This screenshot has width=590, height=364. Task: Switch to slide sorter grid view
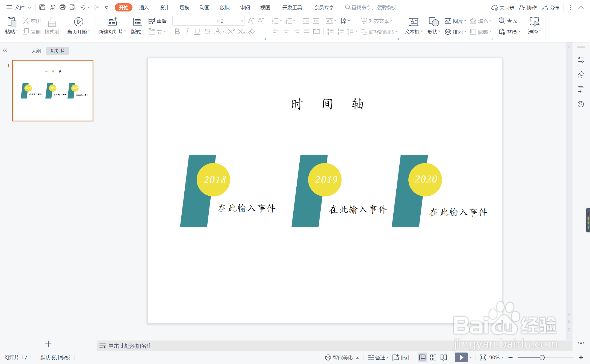(433, 357)
